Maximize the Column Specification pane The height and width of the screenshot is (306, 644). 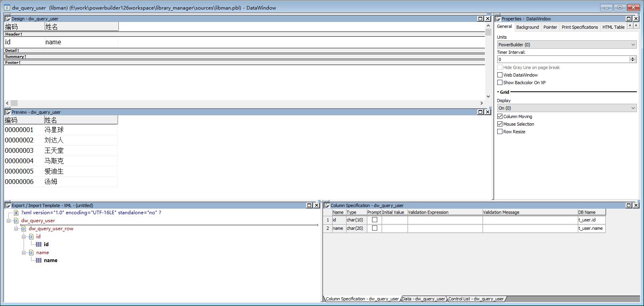click(629, 205)
